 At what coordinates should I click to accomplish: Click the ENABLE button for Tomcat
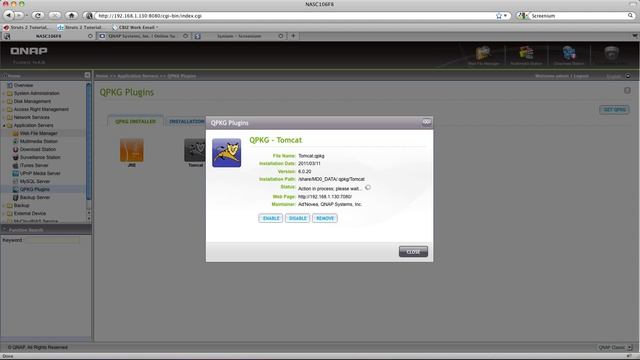click(270, 218)
